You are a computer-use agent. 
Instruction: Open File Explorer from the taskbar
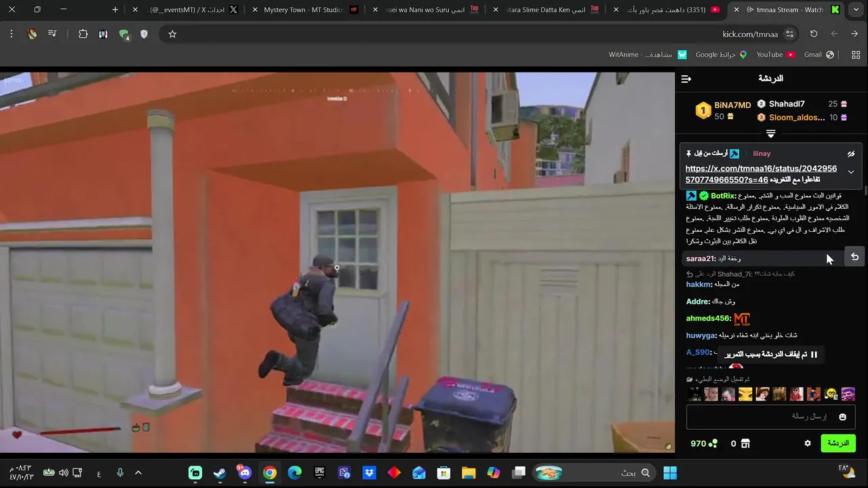[469, 472]
